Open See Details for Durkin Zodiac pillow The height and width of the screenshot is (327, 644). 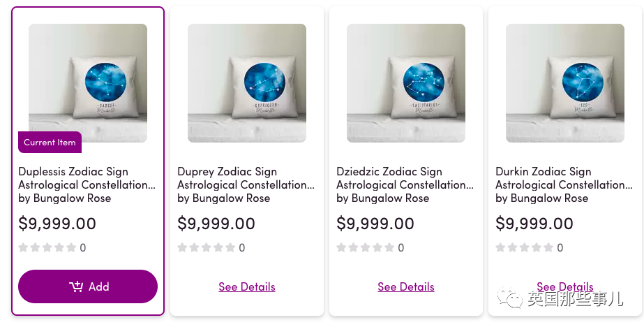coord(565,286)
